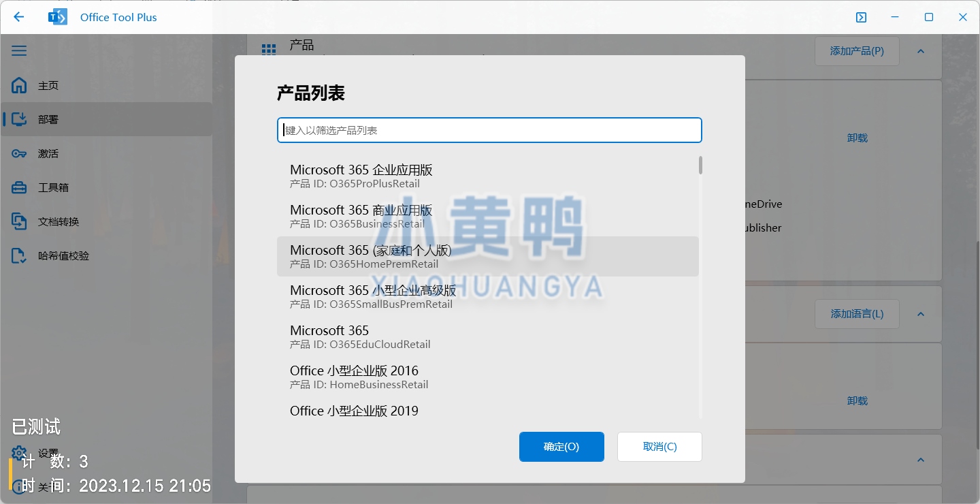Select Microsoft 365 with ID O365EduCloudRetail
This screenshot has height=504, width=980.
pos(487,336)
